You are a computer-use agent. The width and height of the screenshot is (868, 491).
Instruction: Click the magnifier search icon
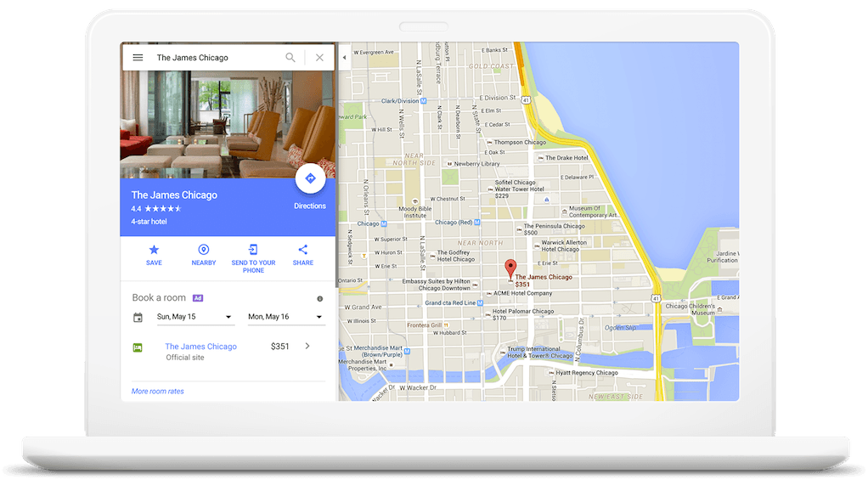click(x=290, y=58)
